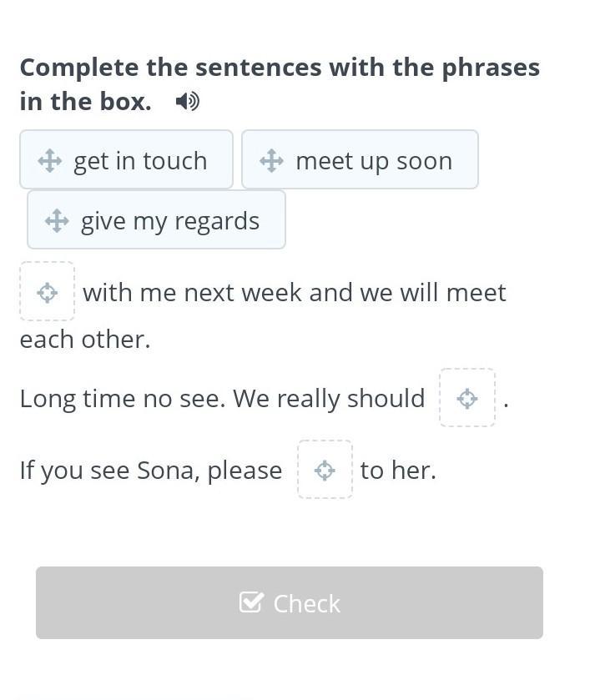Click the 'If you see Sona, please' text
Image resolution: width=590 pixels, height=700 pixels.
coord(151,471)
